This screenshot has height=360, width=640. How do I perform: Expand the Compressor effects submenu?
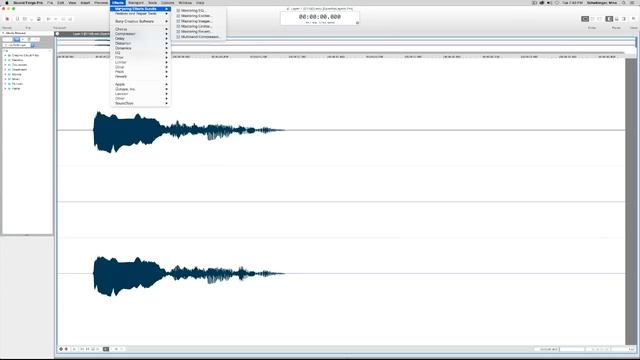pos(140,34)
